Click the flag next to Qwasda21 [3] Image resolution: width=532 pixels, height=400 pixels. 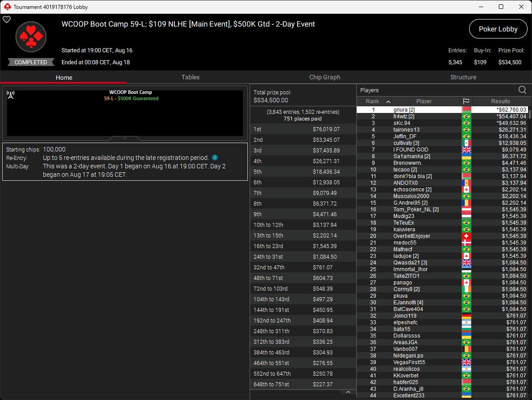tap(466, 263)
